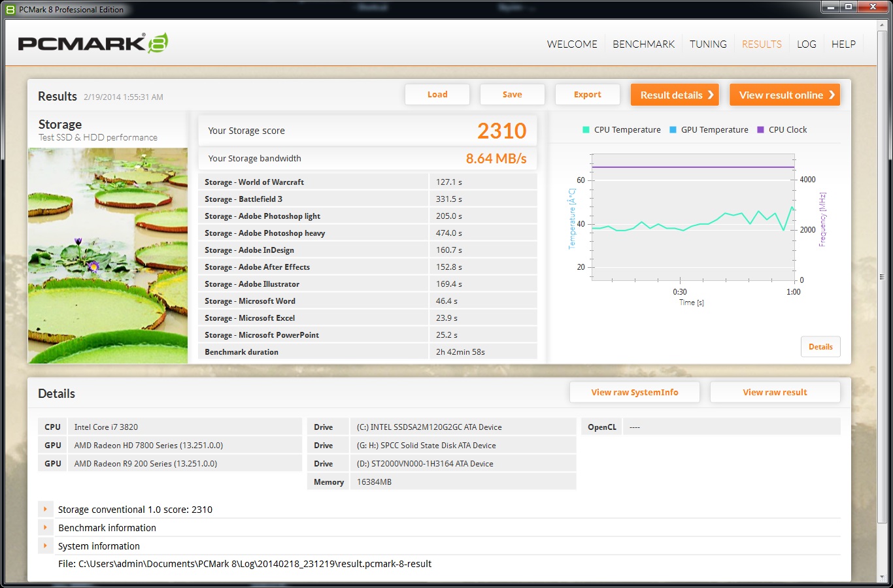Click the GPU Temperature legend swatch
The image size is (893, 588).
coord(673,130)
